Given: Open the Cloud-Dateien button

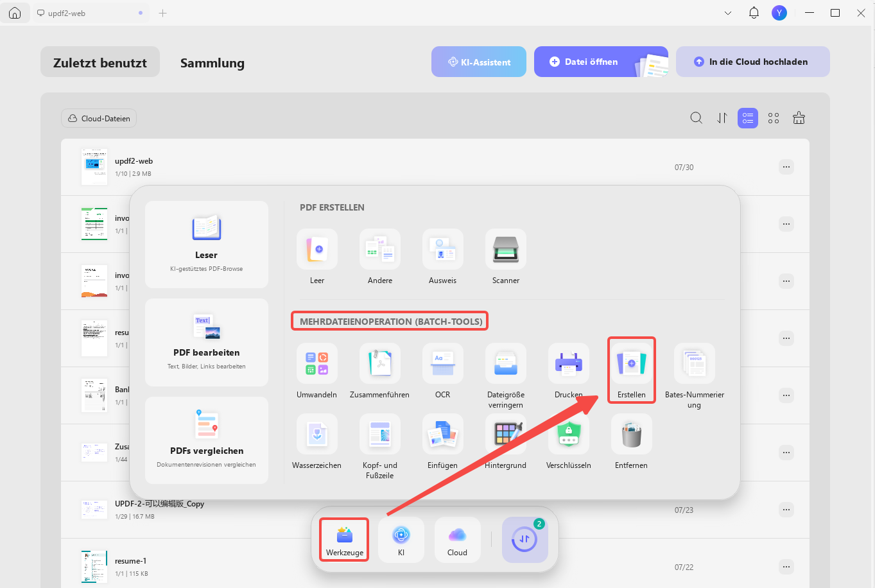Looking at the screenshot, I should [99, 118].
